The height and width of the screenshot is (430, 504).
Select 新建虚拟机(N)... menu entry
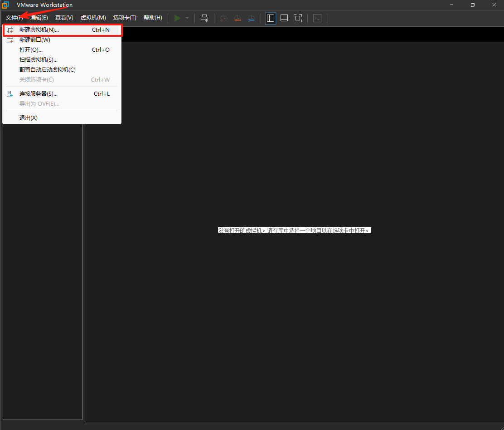click(x=62, y=30)
